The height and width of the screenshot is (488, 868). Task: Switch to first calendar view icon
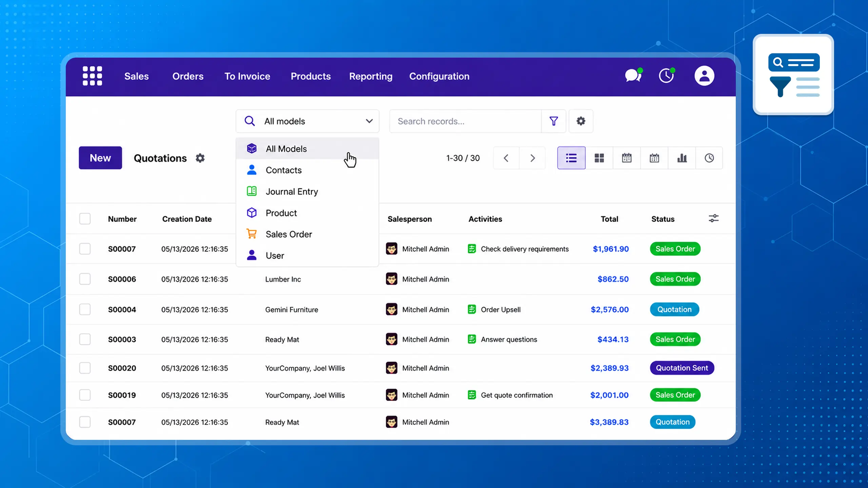pyautogui.click(x=627, y=158)
